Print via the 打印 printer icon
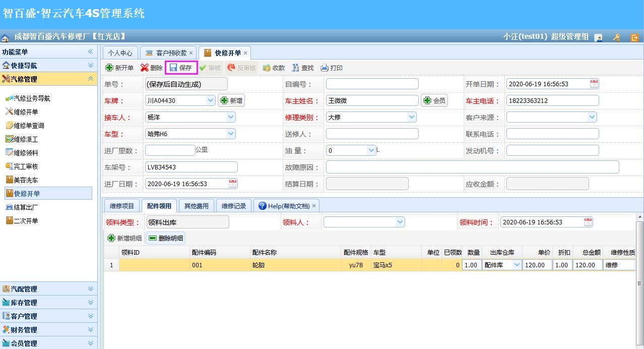The width and height of the screenshot is (644, 349). (x=329, y=67)
